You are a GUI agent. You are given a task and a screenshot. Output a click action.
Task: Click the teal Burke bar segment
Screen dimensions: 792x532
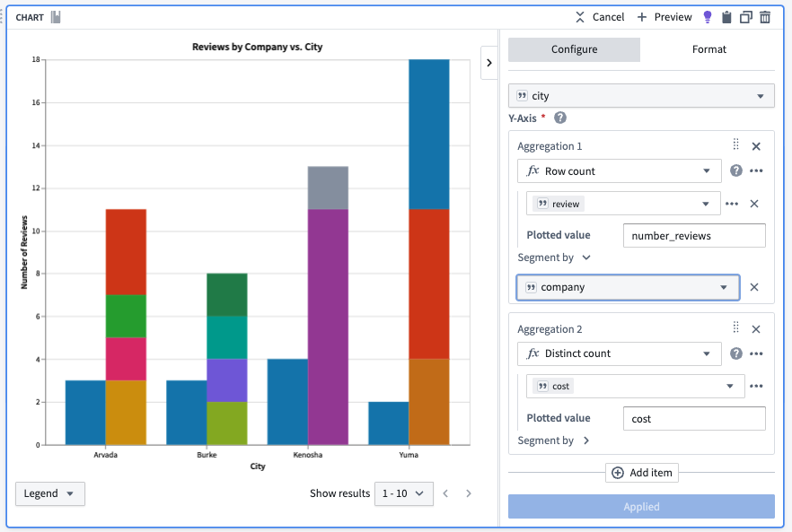click(x=227, y=337)
